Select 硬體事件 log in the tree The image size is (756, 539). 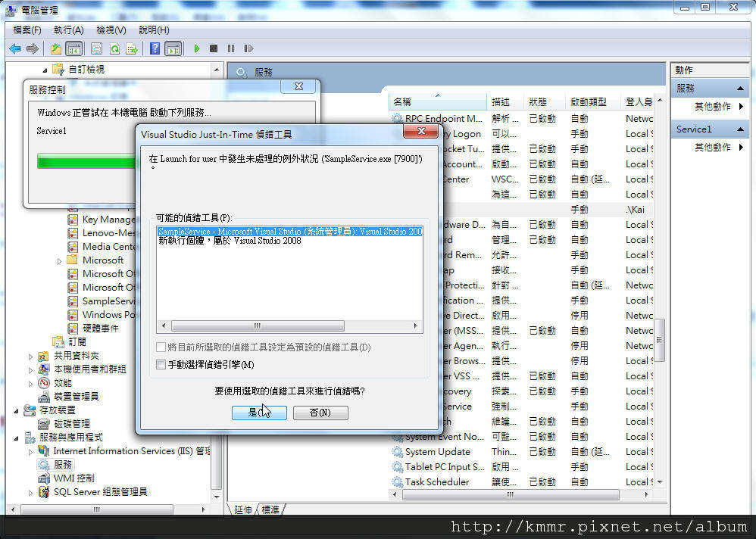point(100,329)
